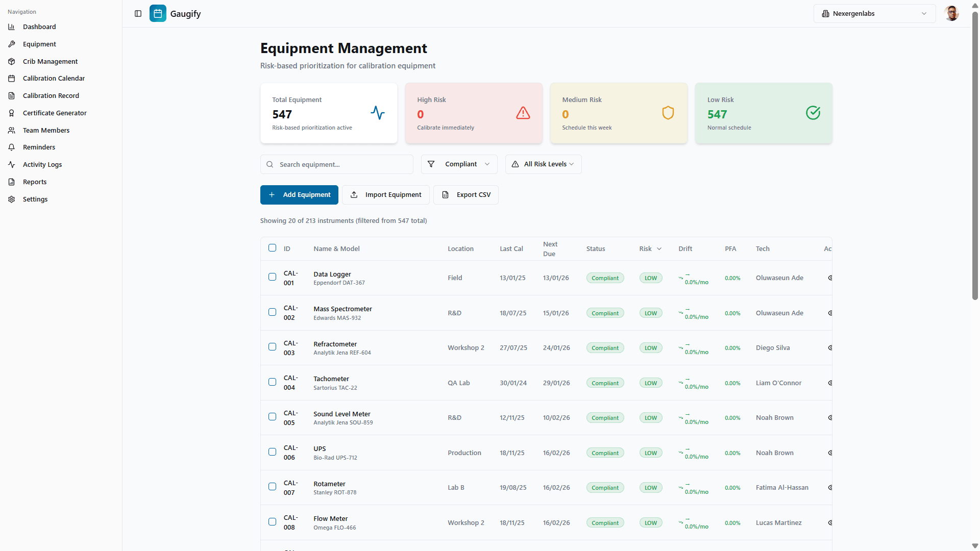Tick the Tachometer CAL-004 row checkbox

click(x=272, y=382)
